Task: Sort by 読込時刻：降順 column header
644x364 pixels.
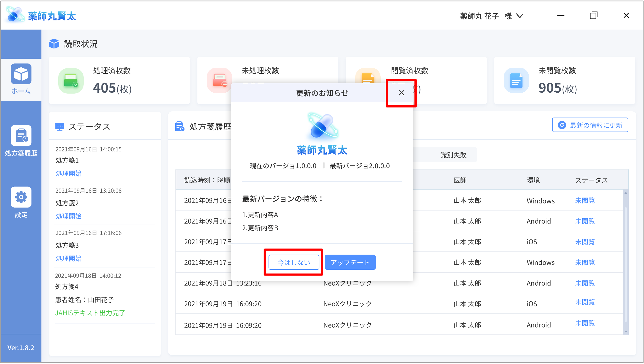Action: tap(207, 180)
